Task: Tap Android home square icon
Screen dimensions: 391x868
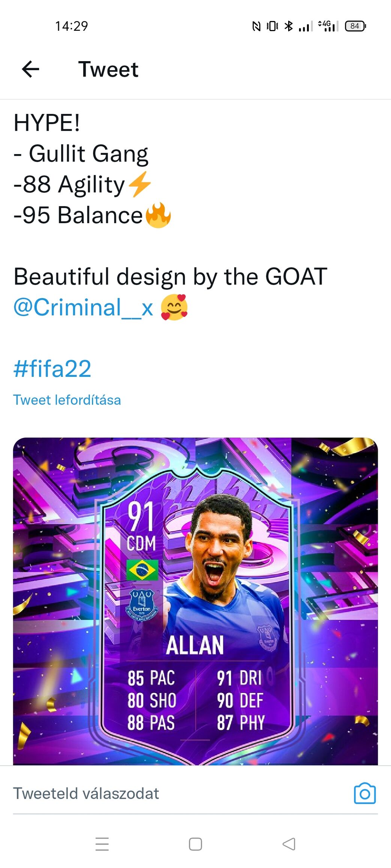Action: 195,844
